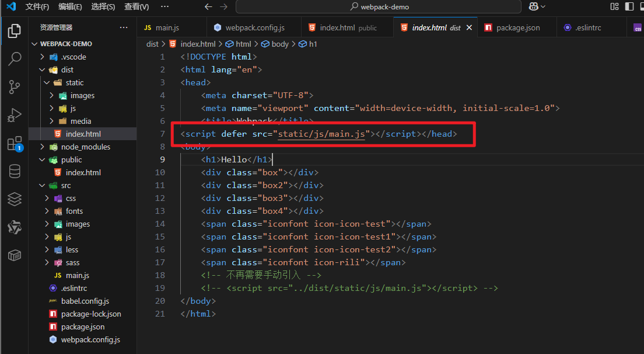The height and width of the screenshot is (354, 644).
Task: Click the Hello text on line 9
Action: (x=234, y=159)
